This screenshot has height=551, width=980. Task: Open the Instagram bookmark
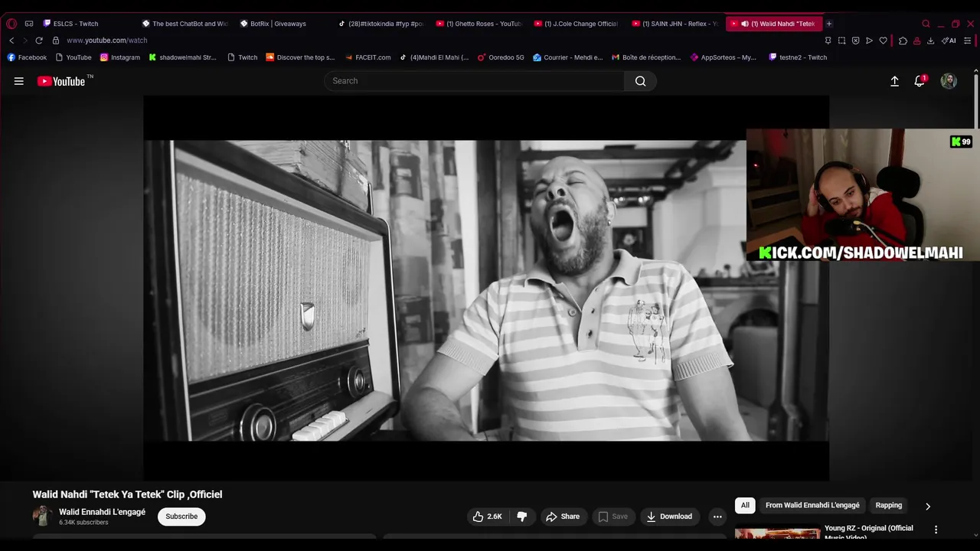coord(120,57)
